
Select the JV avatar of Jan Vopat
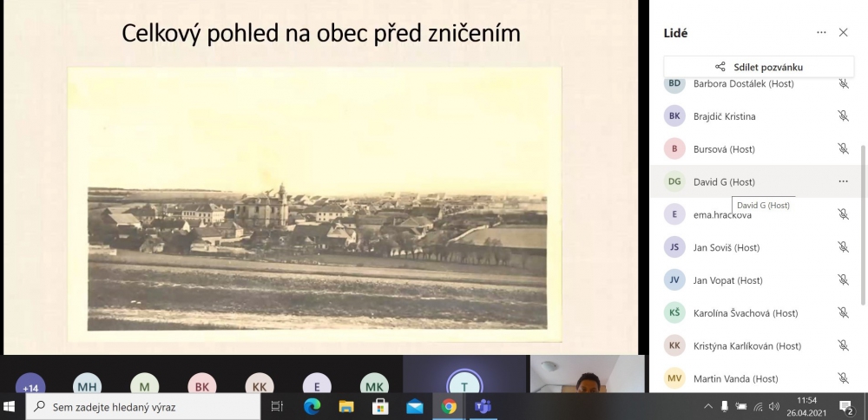674,280
